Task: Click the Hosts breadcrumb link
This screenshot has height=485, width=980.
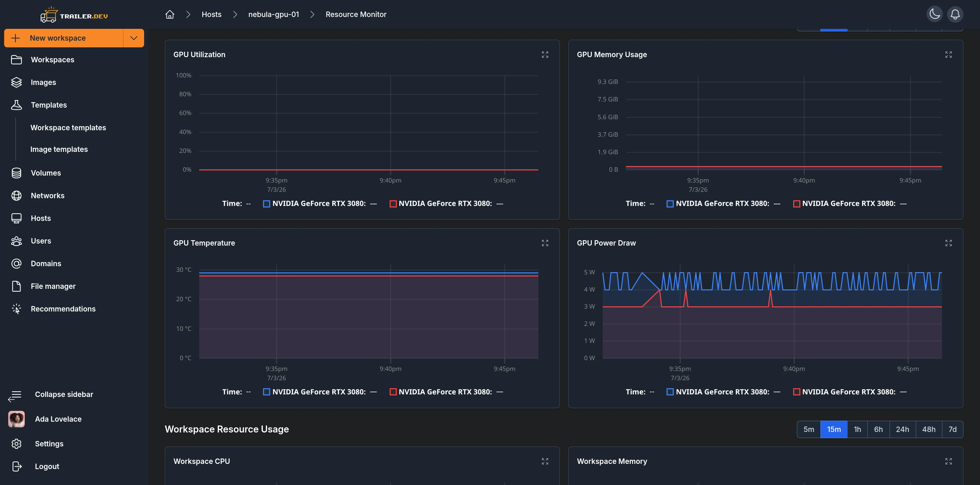Action: 212,14
